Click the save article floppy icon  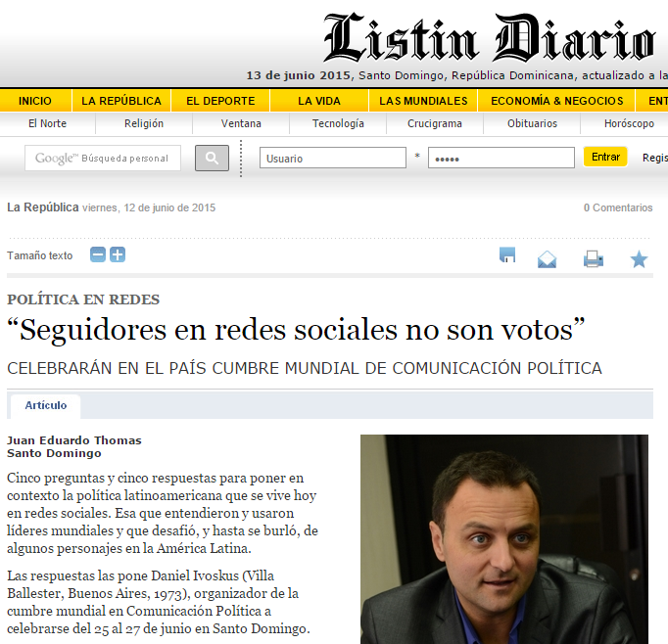point(507,255)
